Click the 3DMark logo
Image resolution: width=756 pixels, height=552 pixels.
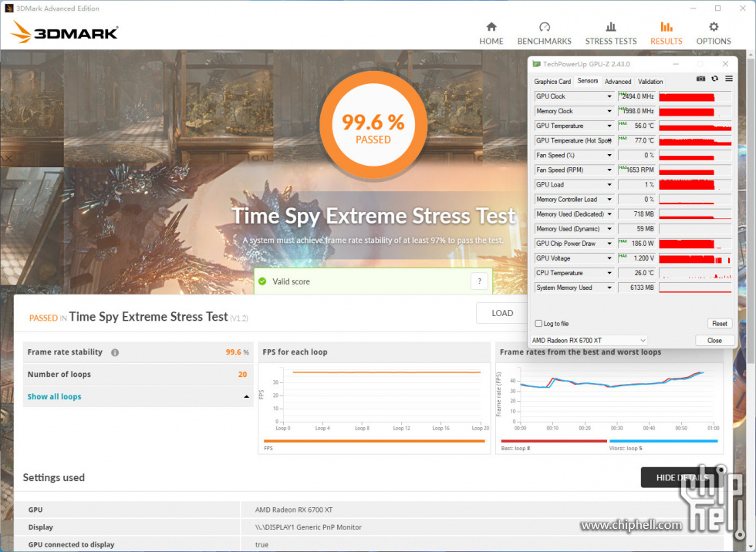coord(64,32)
